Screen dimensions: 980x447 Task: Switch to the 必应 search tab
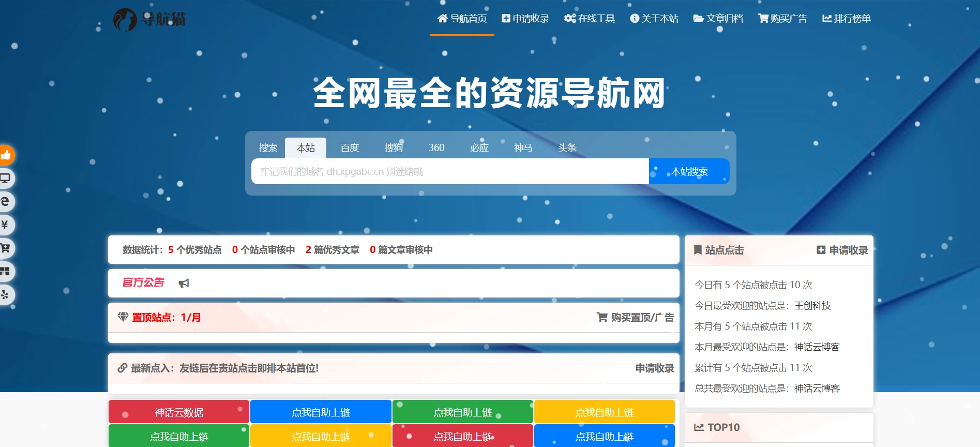click(x=479, y=148)
